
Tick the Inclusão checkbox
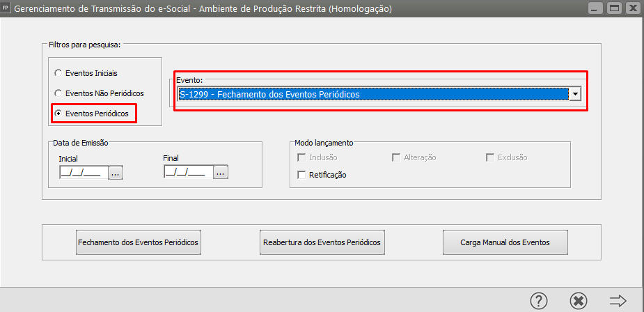point(301,157)
